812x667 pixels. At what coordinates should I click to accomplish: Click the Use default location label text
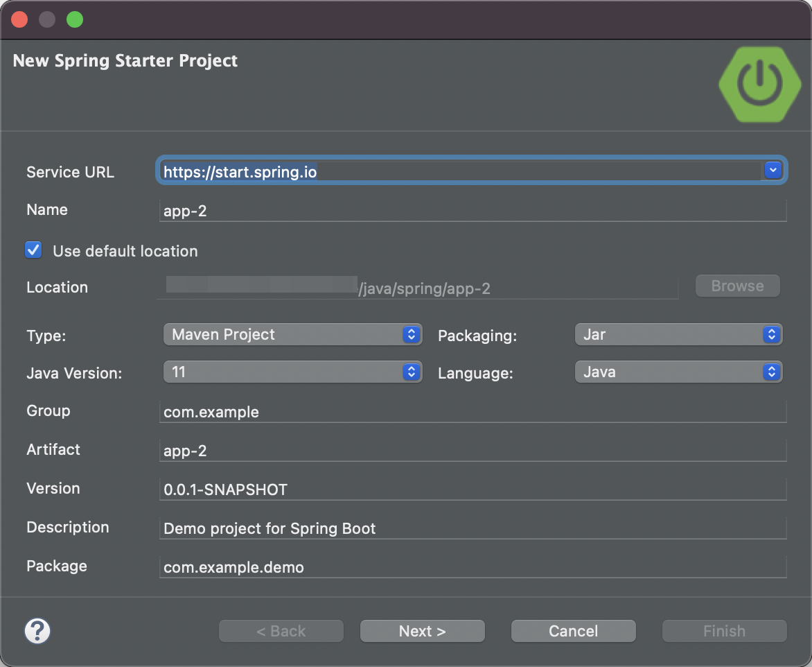[x=125, y=251]
